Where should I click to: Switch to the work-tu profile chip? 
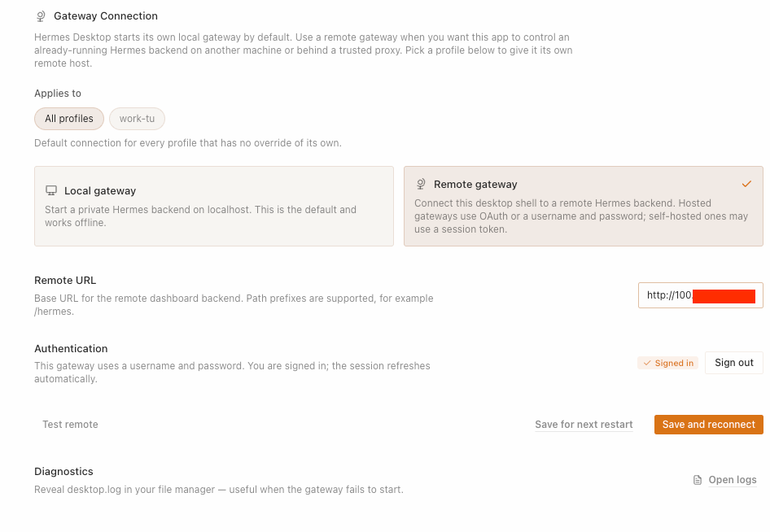137,119
